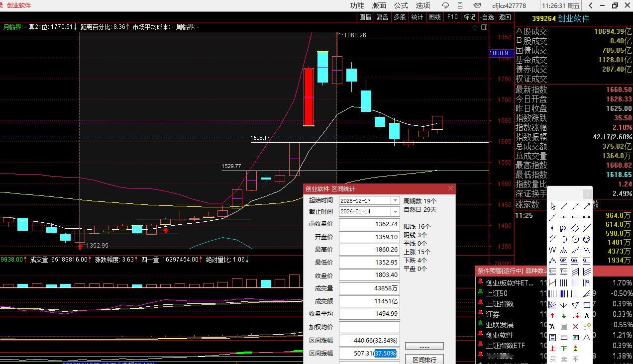Viewport: 633px width, 364px height.
Task: Open the mobile phone icon in title bar
Action: click(460, 5)
